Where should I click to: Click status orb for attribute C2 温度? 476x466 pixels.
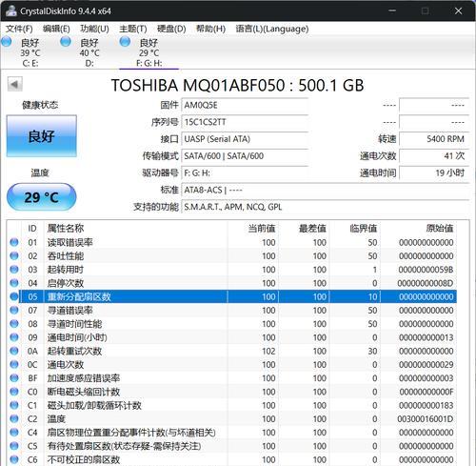[x=14, y=419]
